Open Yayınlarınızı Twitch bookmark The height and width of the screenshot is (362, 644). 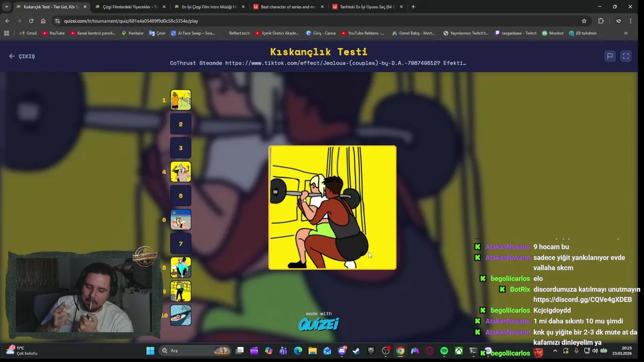click(466, 33)
